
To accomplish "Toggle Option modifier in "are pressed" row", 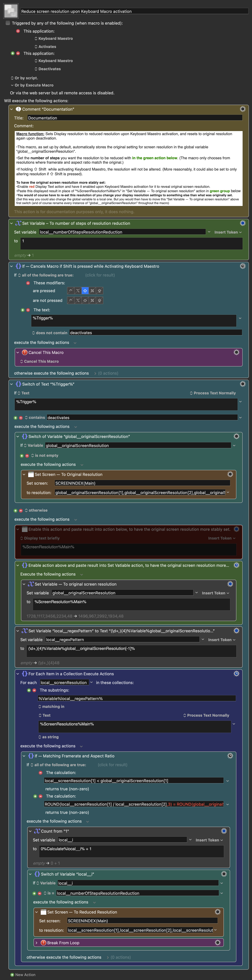I will (x=78, y=291).
